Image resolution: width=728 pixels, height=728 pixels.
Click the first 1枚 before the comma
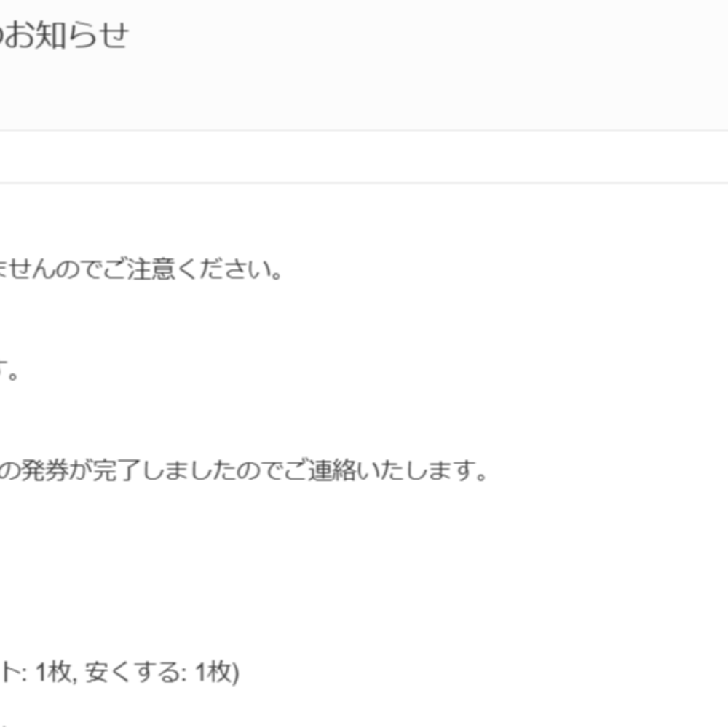tap(53, 672)
